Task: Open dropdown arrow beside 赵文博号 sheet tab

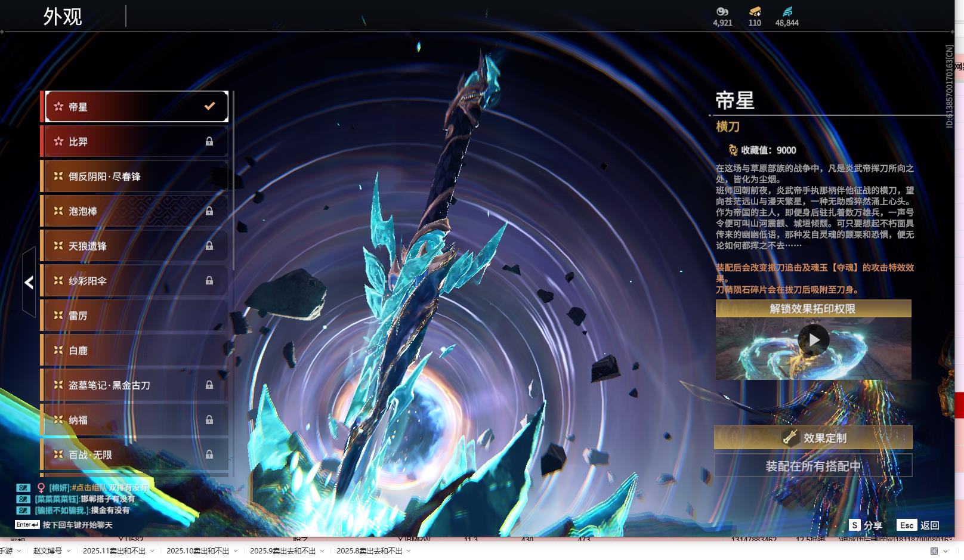Action: pos(69,551)
